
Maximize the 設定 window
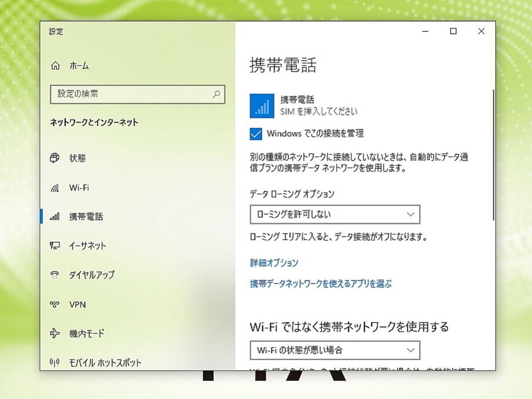453,31
